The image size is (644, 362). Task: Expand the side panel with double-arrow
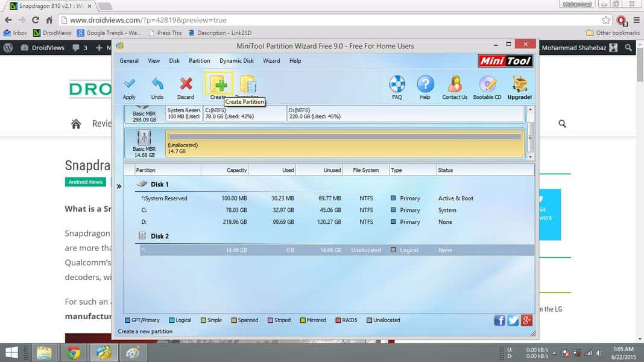[x=119, y=186]
